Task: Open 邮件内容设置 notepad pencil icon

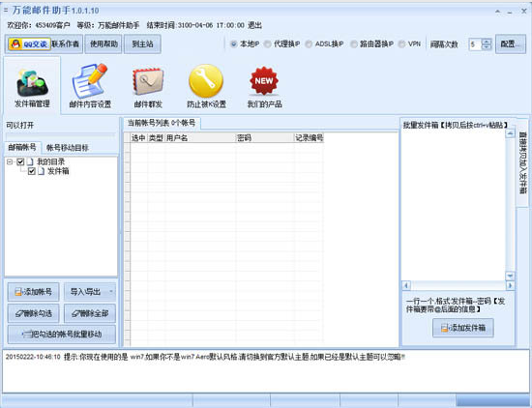Action: click(x=90, y=81)
